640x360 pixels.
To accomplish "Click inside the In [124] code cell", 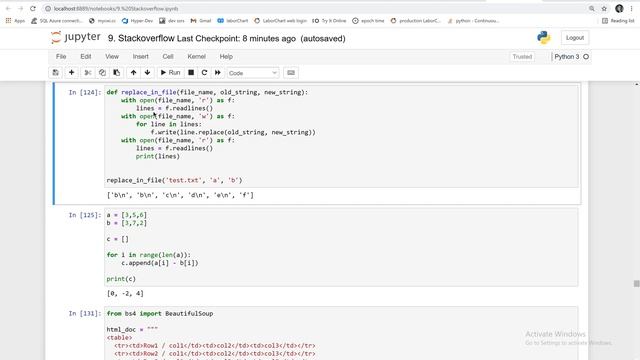I will point(341,136).
